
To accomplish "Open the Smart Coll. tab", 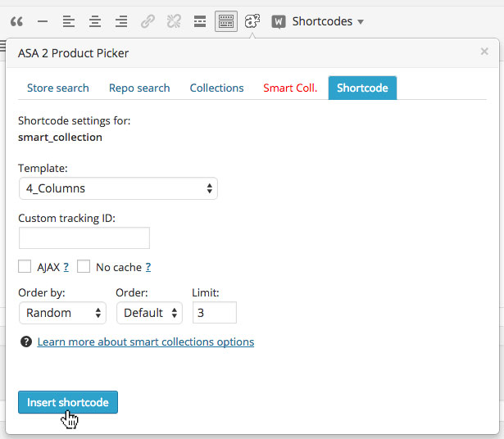I will coord(290,88).
